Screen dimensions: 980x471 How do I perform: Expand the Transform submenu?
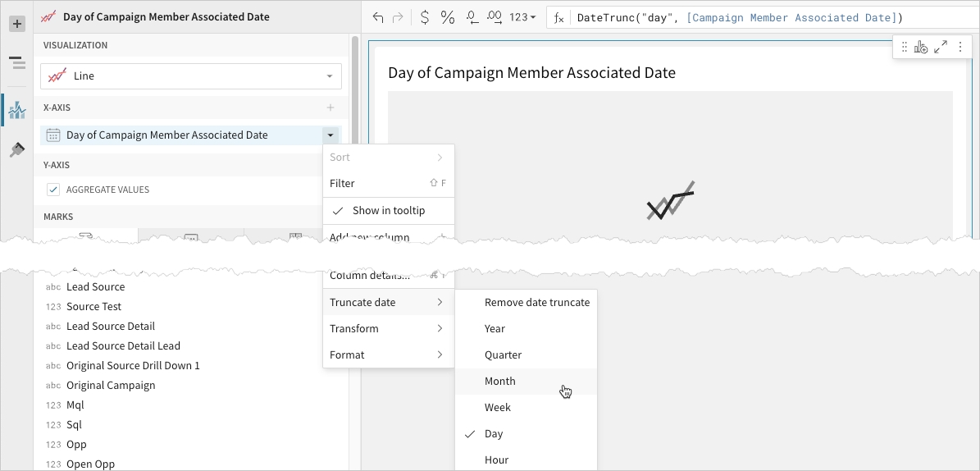[388, 329]
